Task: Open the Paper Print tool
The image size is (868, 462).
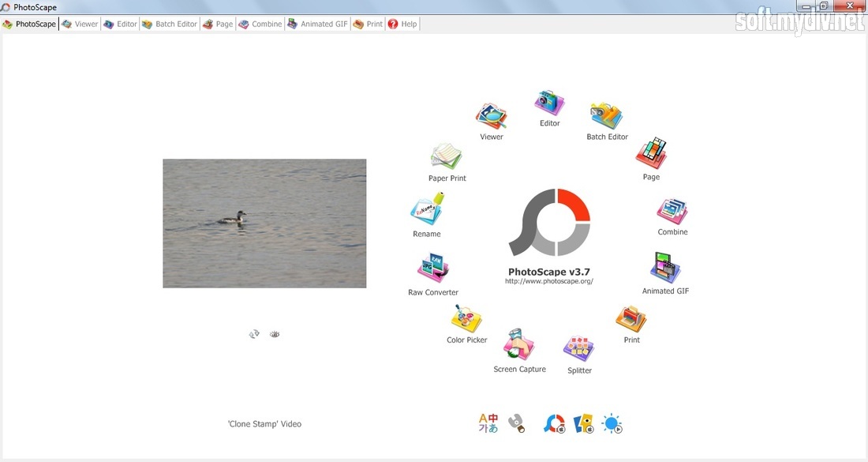Action: click(446, 157)
